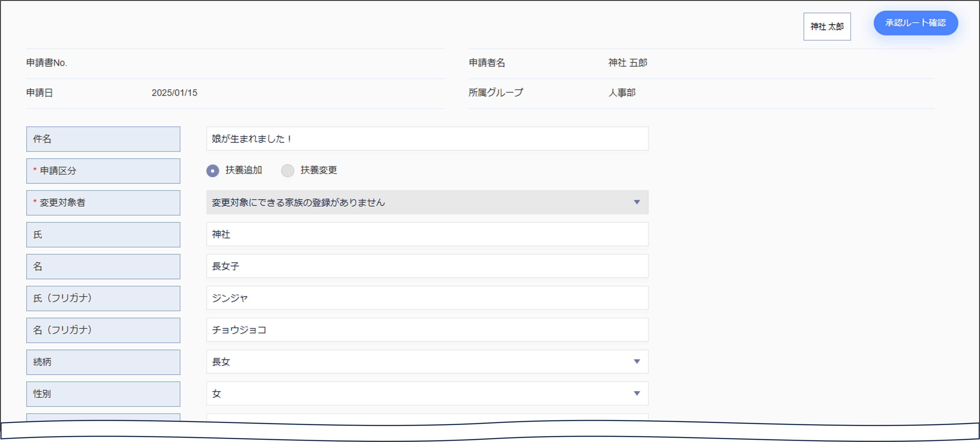Viewport: 980px width, 442px height.
Task: Click the 扶養変更 label text
Action: 318,170
